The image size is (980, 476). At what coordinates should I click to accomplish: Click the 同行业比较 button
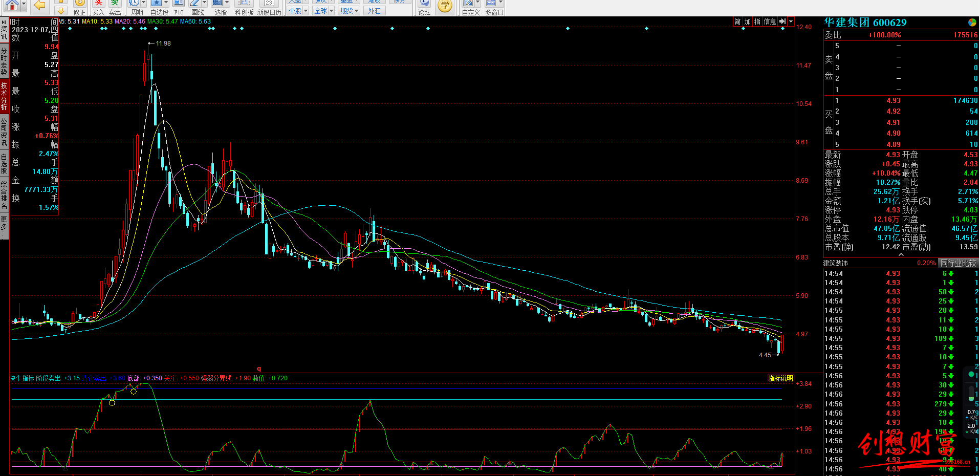coord(958,263)
